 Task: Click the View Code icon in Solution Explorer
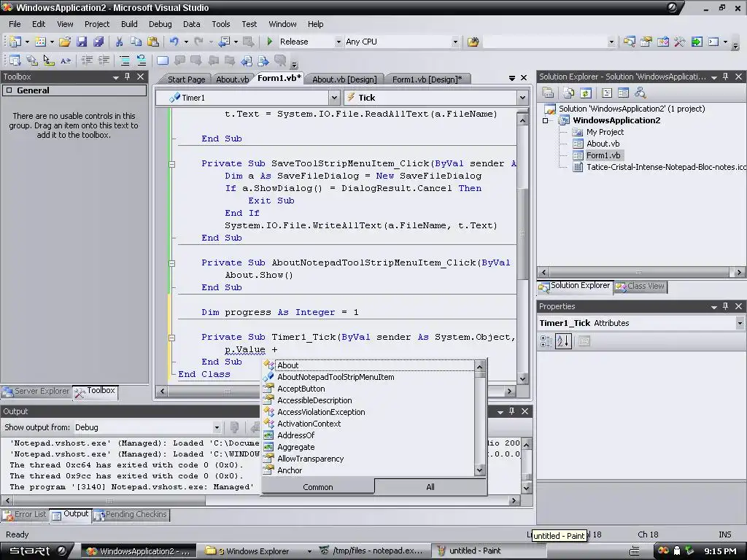coord(606,93)
